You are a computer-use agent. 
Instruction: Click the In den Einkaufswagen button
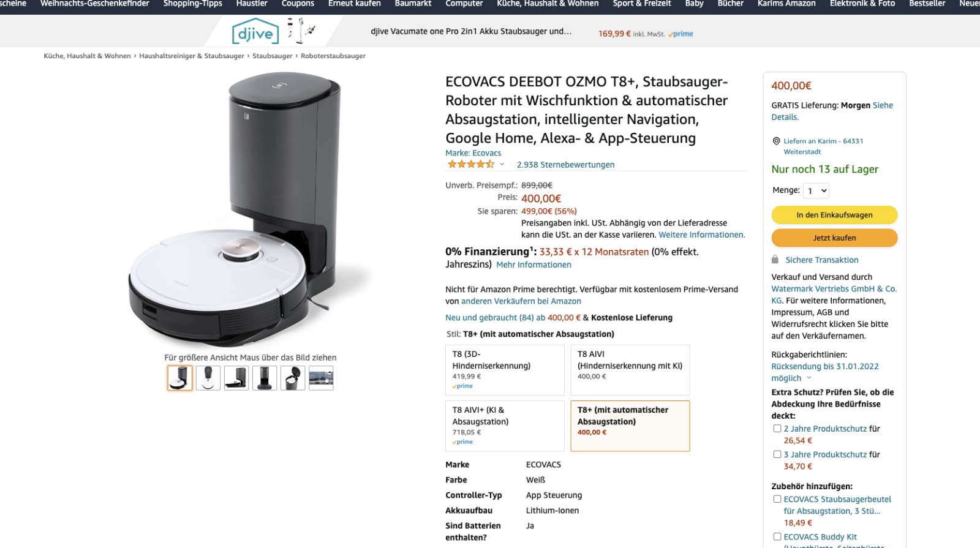[x=834, y=215]
